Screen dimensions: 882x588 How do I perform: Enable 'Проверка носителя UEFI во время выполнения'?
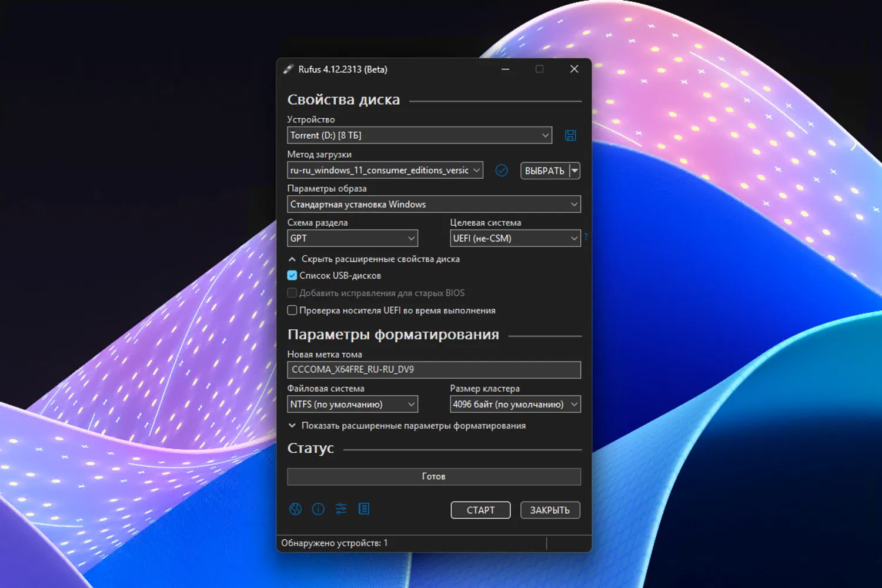tap(292, 310)
